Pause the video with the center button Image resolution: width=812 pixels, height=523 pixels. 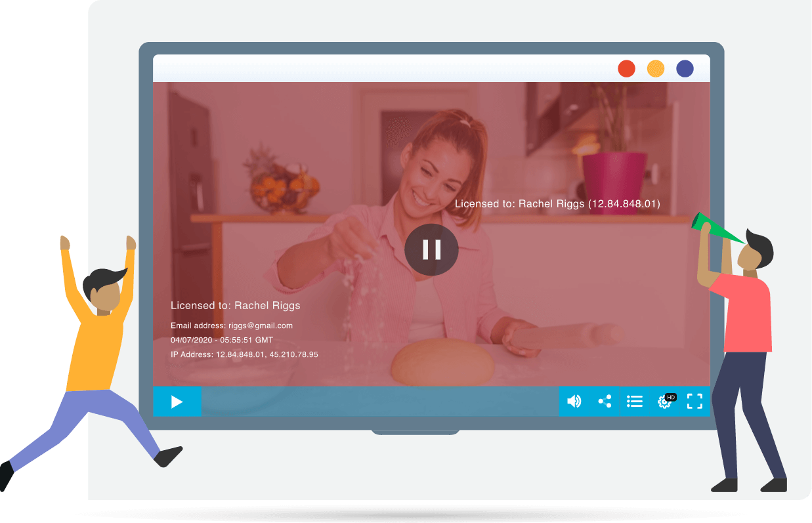(x=431, y=249)
